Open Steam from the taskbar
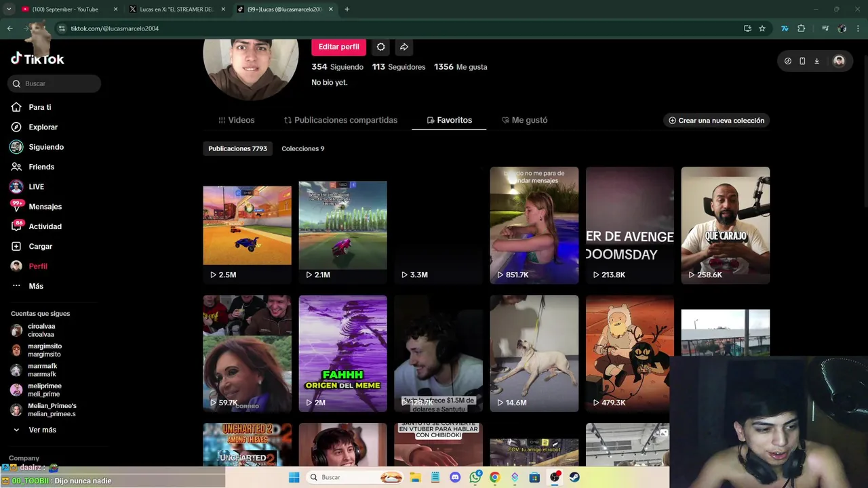Viewport: 868px width, 488px height. 574,477
